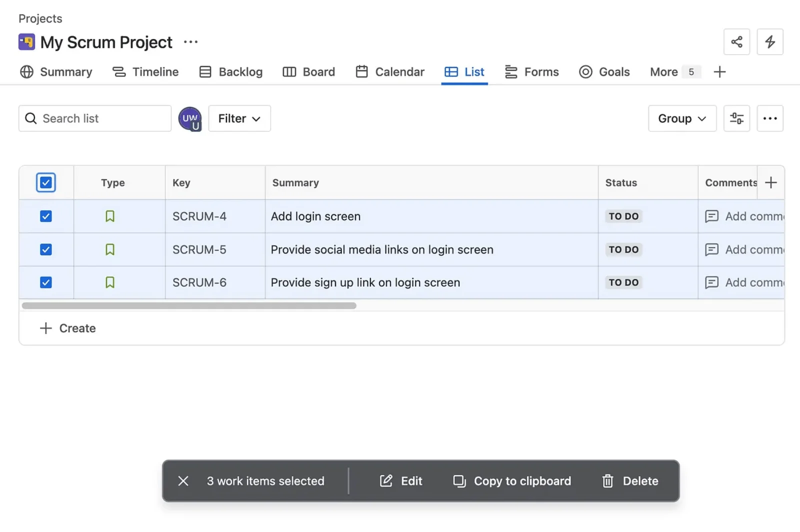This screenshot has width=800, height=532.
Task: Uncheck the select-all header checkbox
Action: click(46, 182)
